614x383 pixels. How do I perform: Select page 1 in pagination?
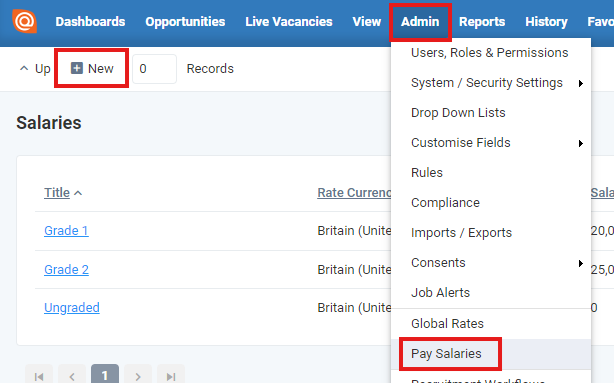click(x=105, y=375)
